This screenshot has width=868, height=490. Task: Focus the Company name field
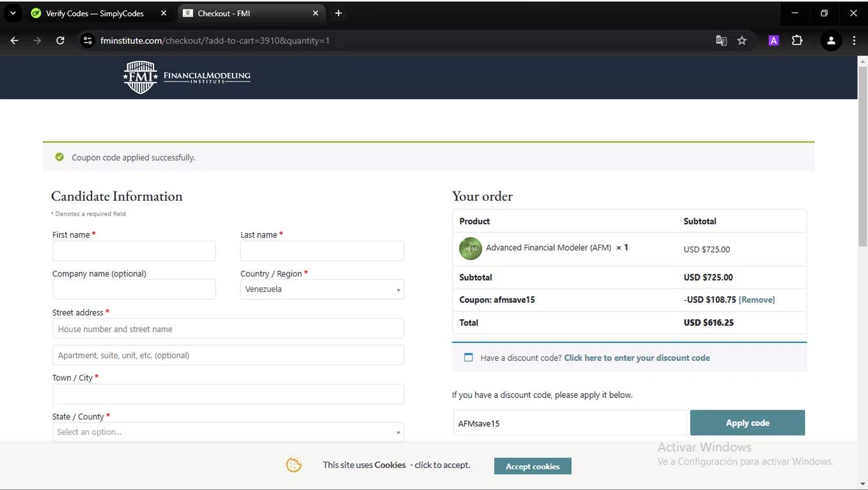(x=134, y=289)
